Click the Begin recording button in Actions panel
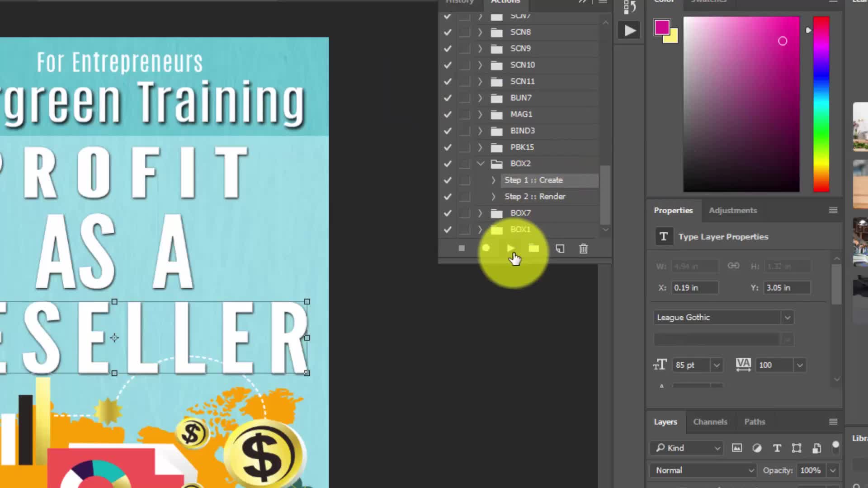The width and height of the screenshot is (868, 488). click(x=486, y=248)
